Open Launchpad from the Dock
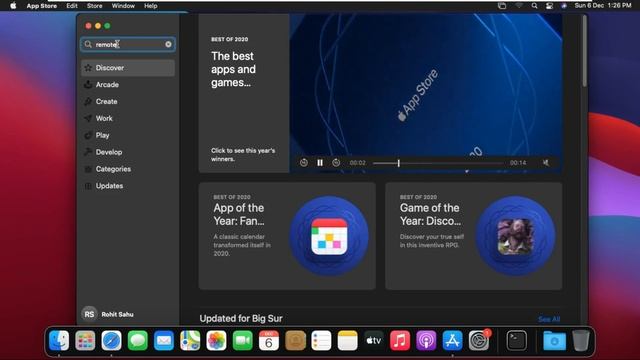This screenshot has height=360, width=640. 85,340
